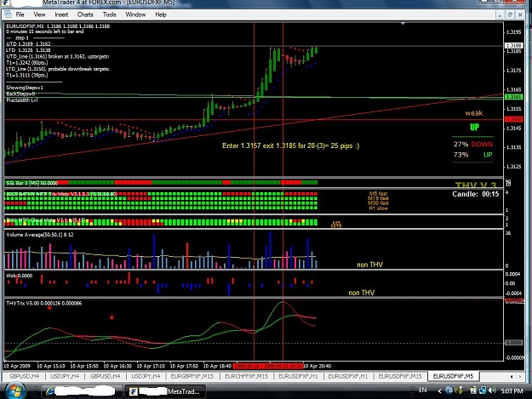532x399 pixels.
Task: Open the View menu
Action: pyautogui.click(x=39, y=14)
